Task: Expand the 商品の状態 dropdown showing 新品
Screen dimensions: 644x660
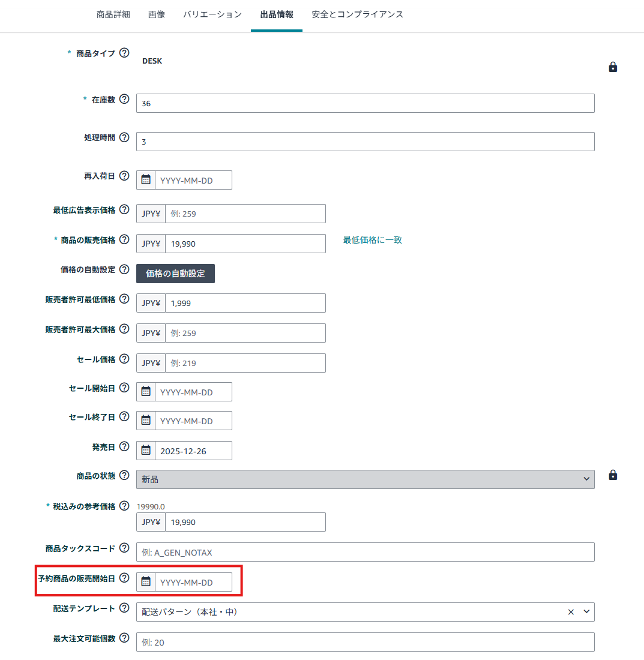Action: 365,479
